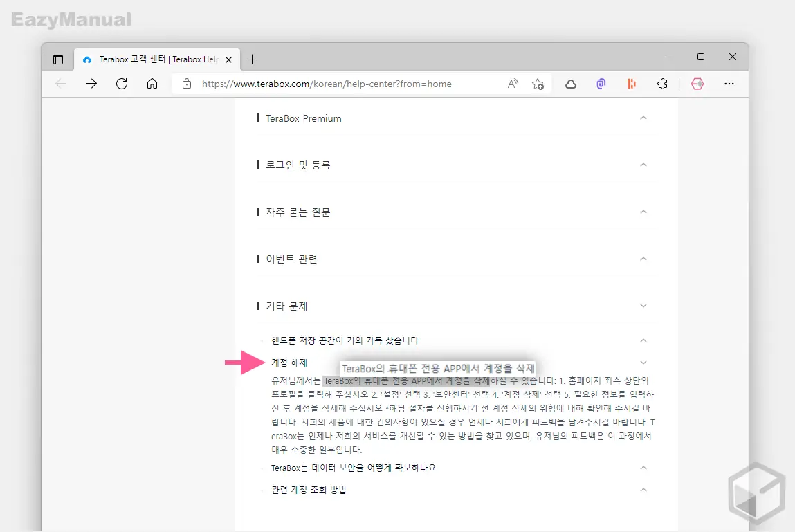Collapse the 계정 해제 answer section

click(643, 362)
